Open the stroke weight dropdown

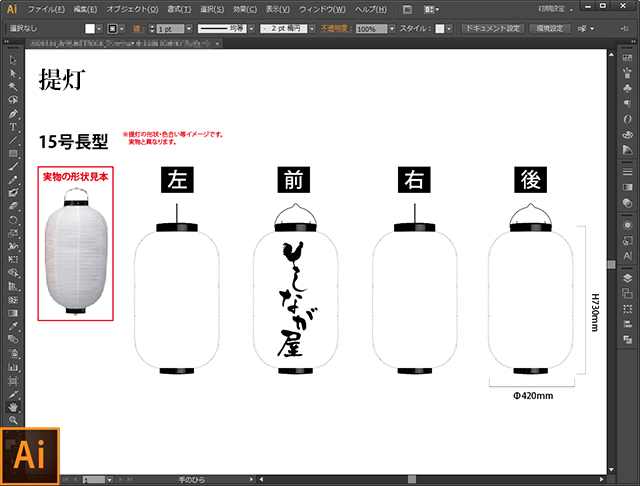coord(189,29)
